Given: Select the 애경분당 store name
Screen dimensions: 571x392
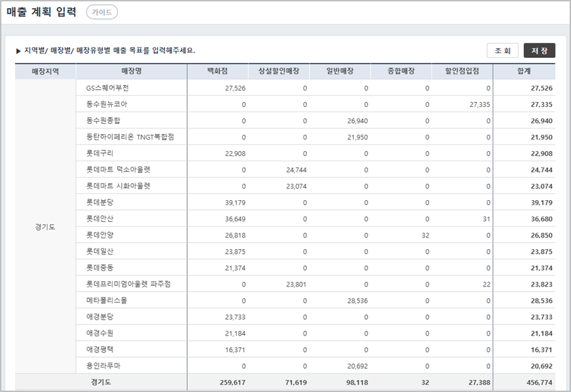Looking at the screenshot, I should pos(100,317).
